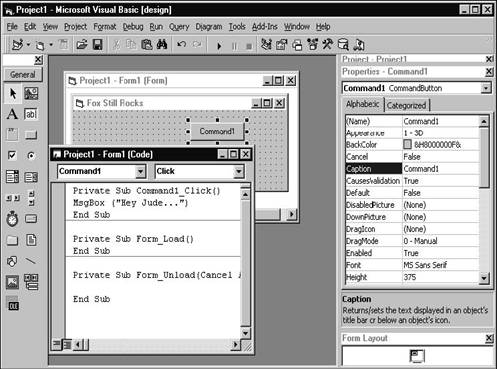Switch to the Categorized tab

pyautogui.click(x=407, y=105)
